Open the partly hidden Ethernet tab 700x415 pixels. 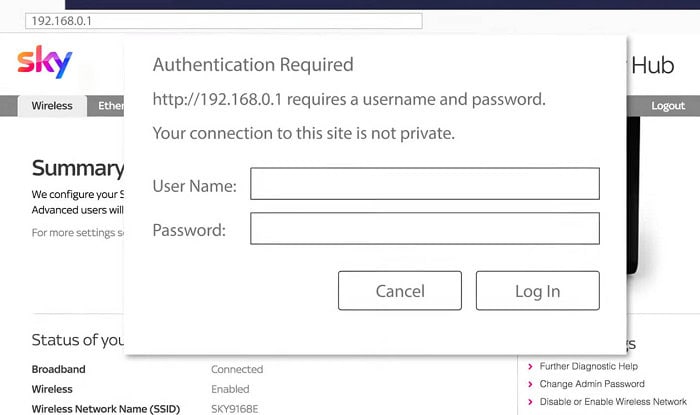point(106,106)
